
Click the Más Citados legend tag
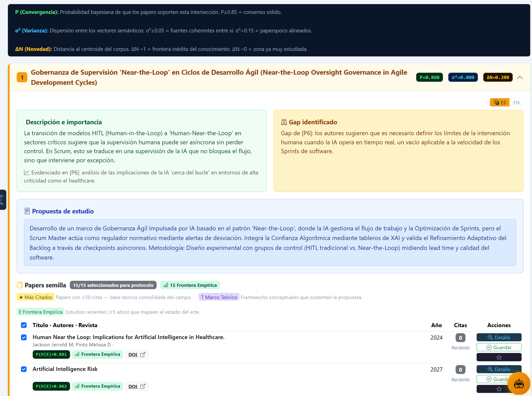(35, 297)
